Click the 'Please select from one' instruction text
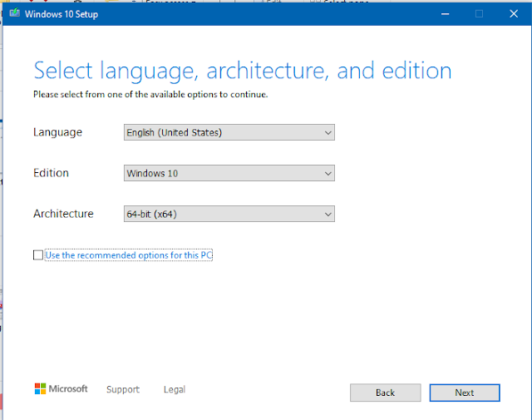The width and height of the screenshot is (532, 420). click(150, 94)
